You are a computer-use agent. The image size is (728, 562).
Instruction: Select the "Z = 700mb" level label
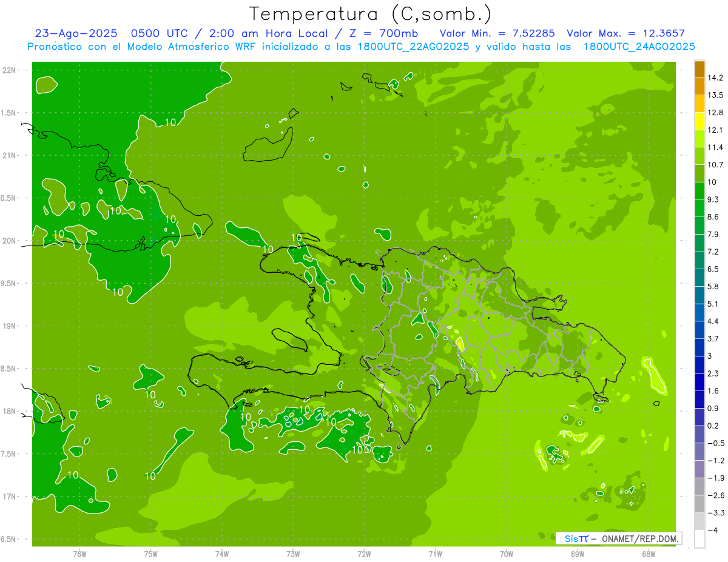click(382, 34)
